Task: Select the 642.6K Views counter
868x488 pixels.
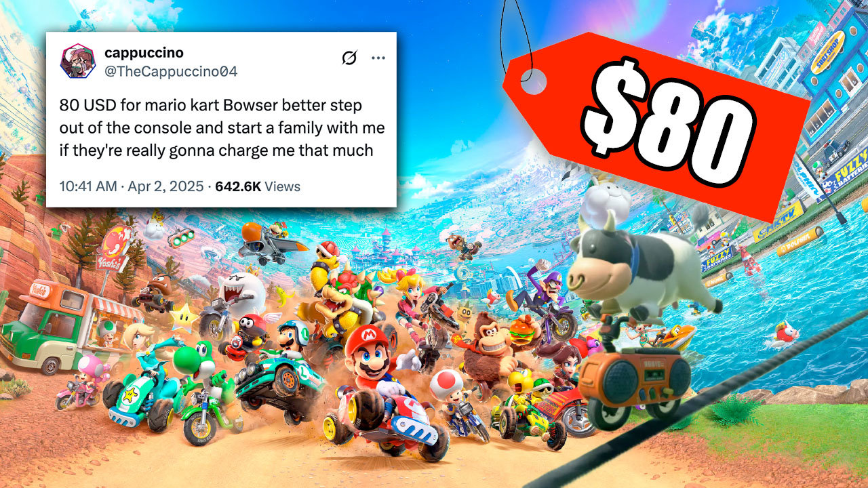Action: [x=258, y=186]
